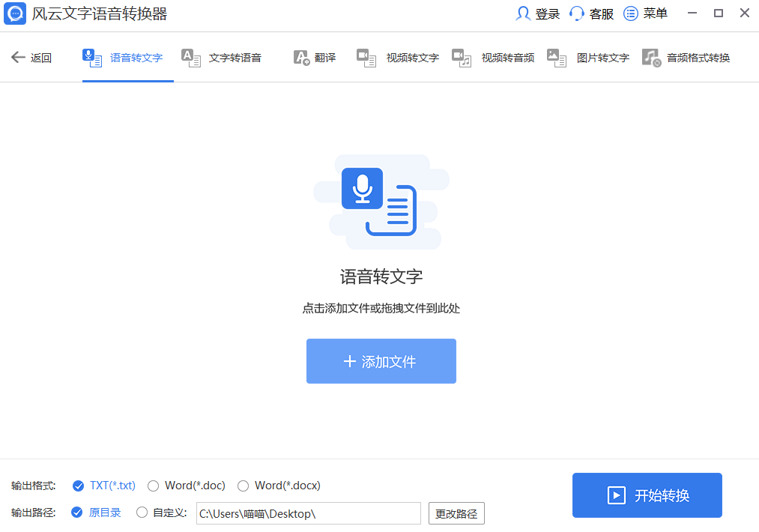Click the output path input field

point(308,513)
